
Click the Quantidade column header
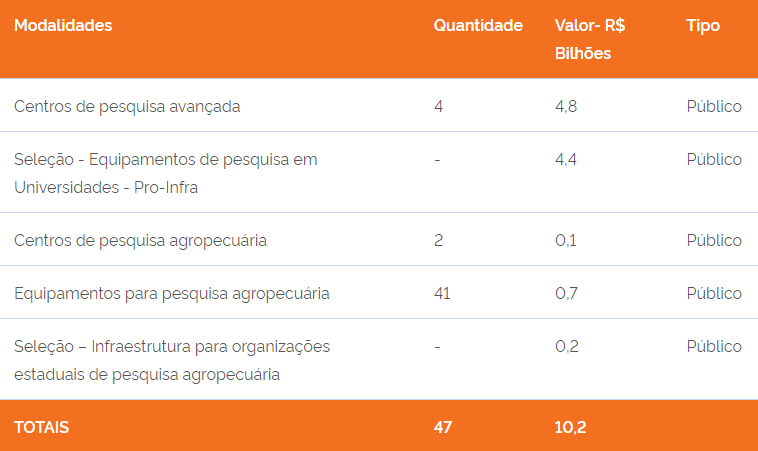[478, 26]
